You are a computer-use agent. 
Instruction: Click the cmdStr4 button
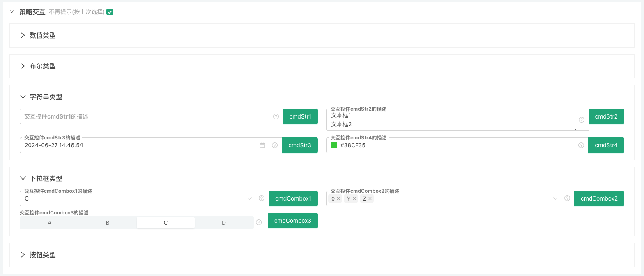(606, 145)
